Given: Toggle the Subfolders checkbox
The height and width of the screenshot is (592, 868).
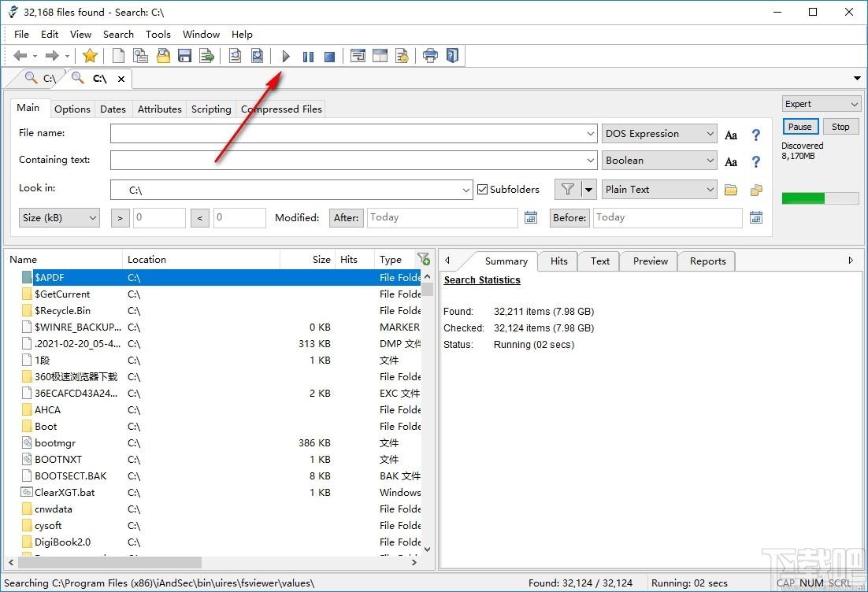Looking at the screenshot, I should pyautogui.click(x=482, y=189).
